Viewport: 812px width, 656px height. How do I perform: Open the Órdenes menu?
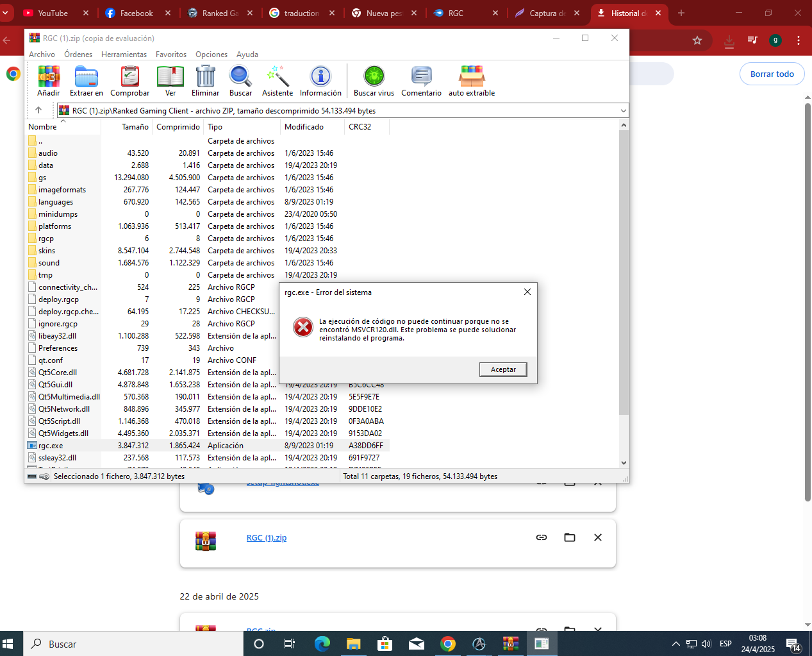tap(78, 55)
